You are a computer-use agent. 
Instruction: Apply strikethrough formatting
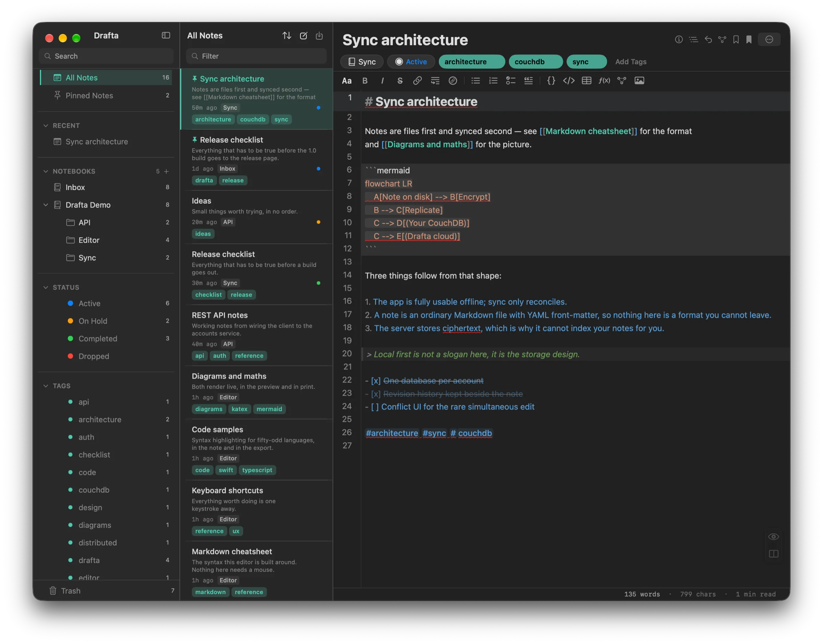[400, 81]
